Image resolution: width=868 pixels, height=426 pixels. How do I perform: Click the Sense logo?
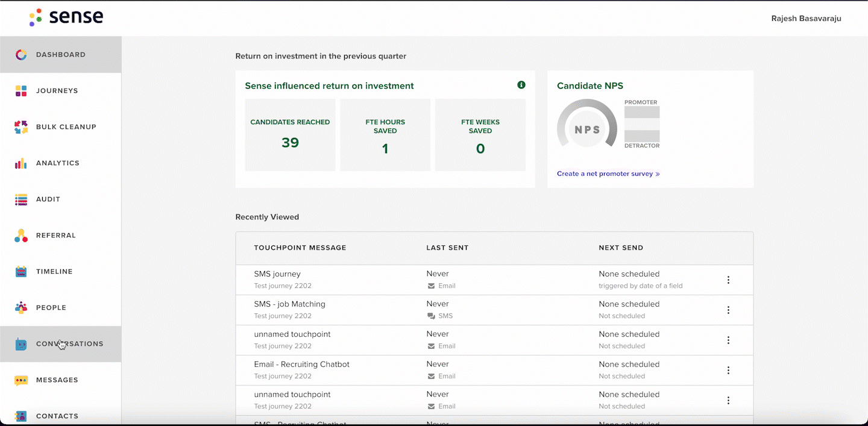[x=66, y=17]
